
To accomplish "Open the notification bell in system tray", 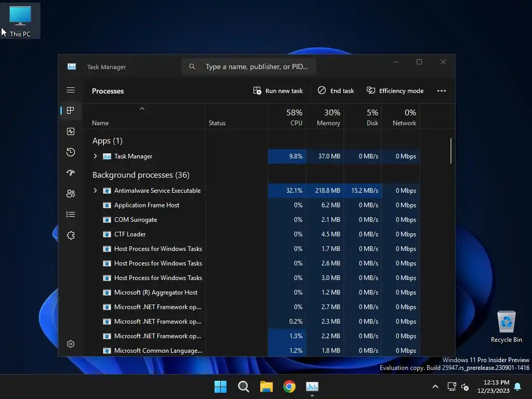I will 518,387.
